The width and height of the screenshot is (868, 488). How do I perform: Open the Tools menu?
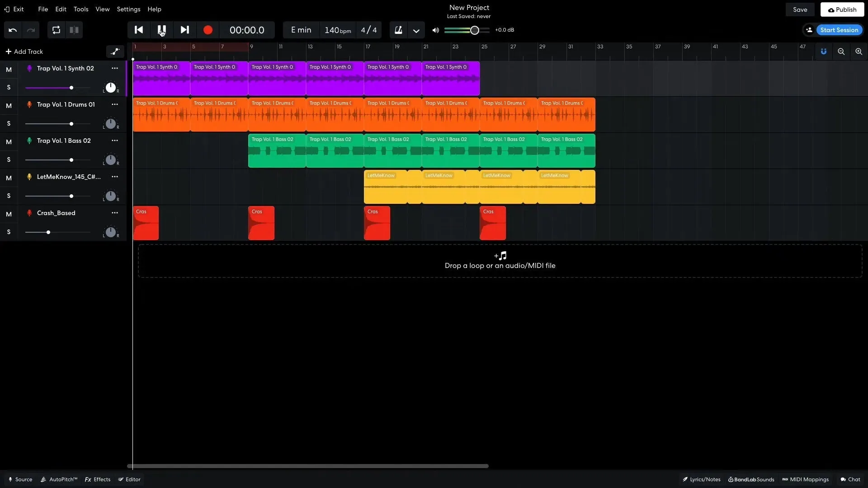coord(81,9)
